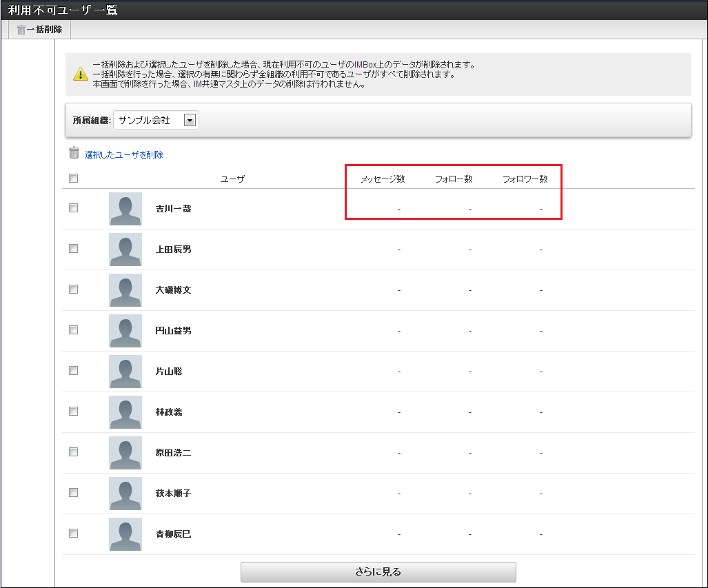This screenshot has width=708, height=588.
Task: Click the avatar icon of 円山益男
Action: [x=125, y=331]
